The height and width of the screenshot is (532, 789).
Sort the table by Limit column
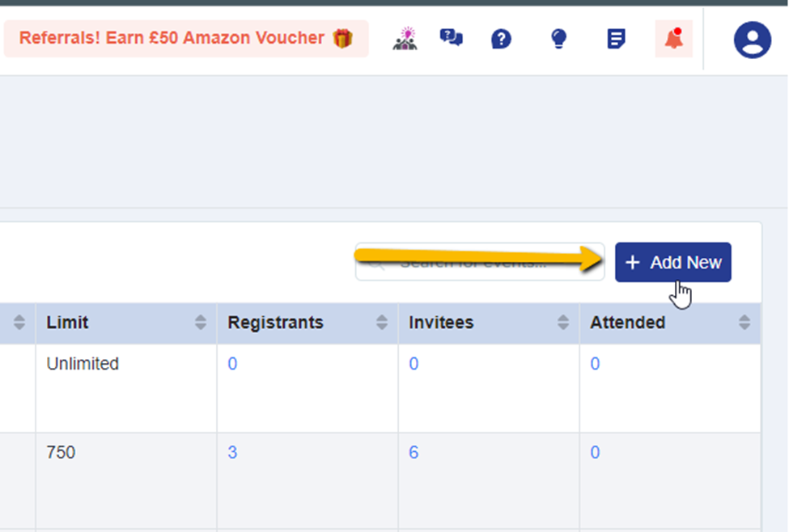[200, 323]
